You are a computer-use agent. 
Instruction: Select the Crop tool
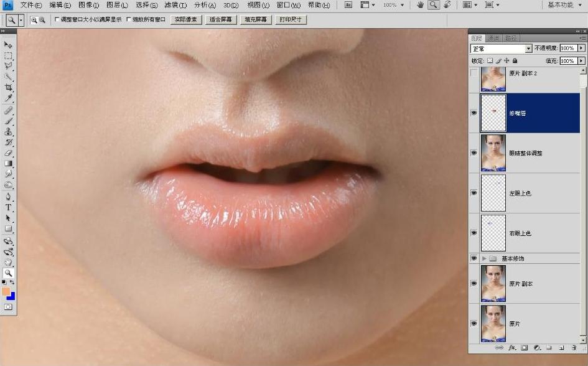pyautogui.click(x=8, y=88)
